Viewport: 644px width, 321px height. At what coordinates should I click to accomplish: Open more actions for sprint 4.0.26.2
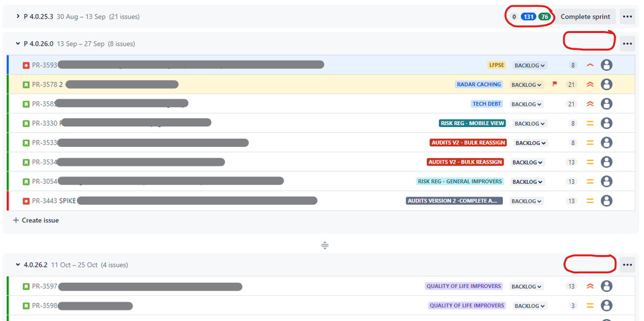coord(627,265)
